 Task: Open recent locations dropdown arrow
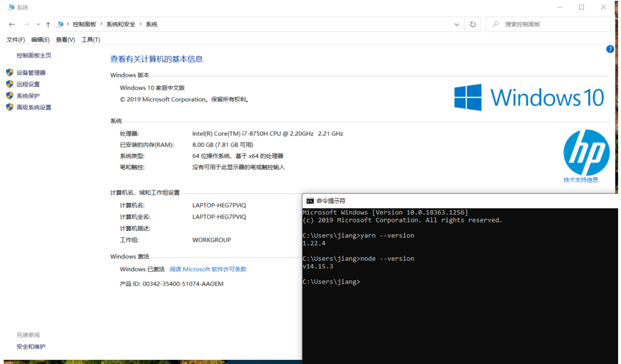coord(38,25)
